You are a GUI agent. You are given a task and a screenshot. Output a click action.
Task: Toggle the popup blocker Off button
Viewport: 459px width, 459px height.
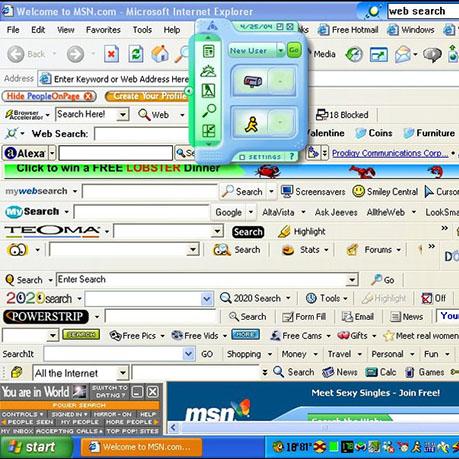(433, 298)
